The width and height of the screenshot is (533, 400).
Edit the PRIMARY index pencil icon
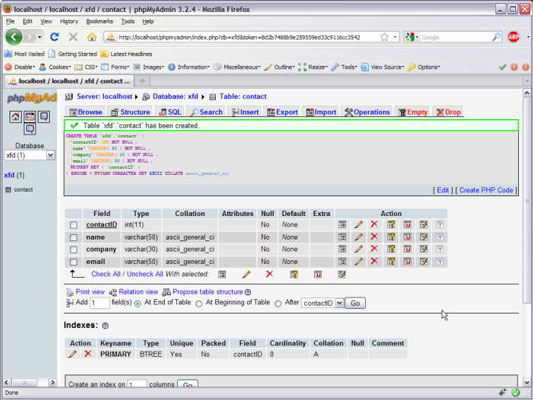pos(72,354)
